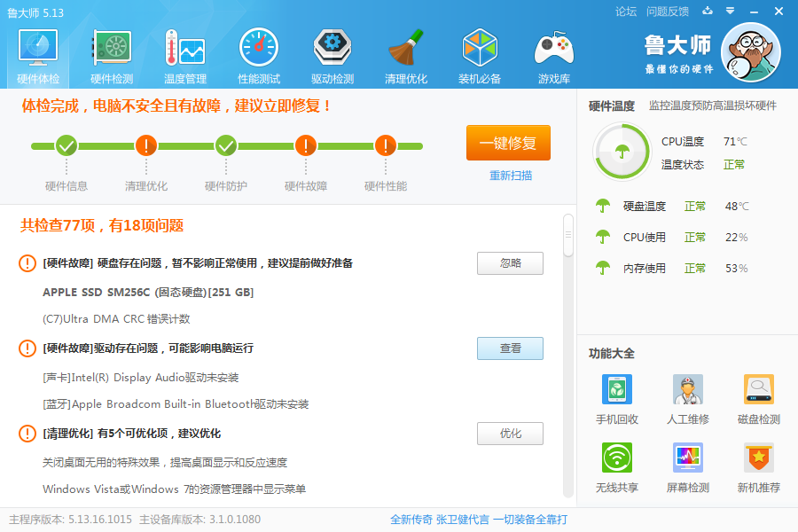Click the warning icon beside 驱动存在问题
The image size is (798, 532).
[27, 348]
